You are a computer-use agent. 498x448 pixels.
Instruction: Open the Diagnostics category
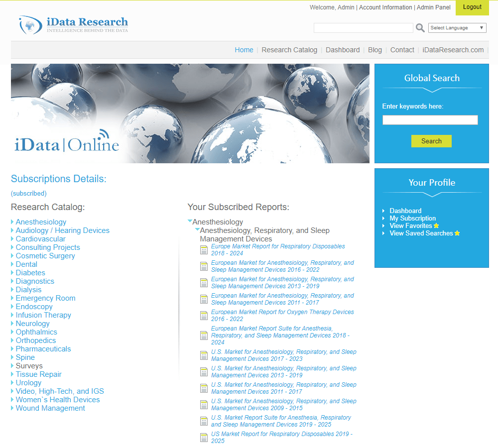click(35, 281)
